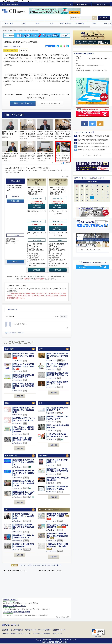Click the CBnews logo in header
112x644 pixels.
[x=14, y=11]
